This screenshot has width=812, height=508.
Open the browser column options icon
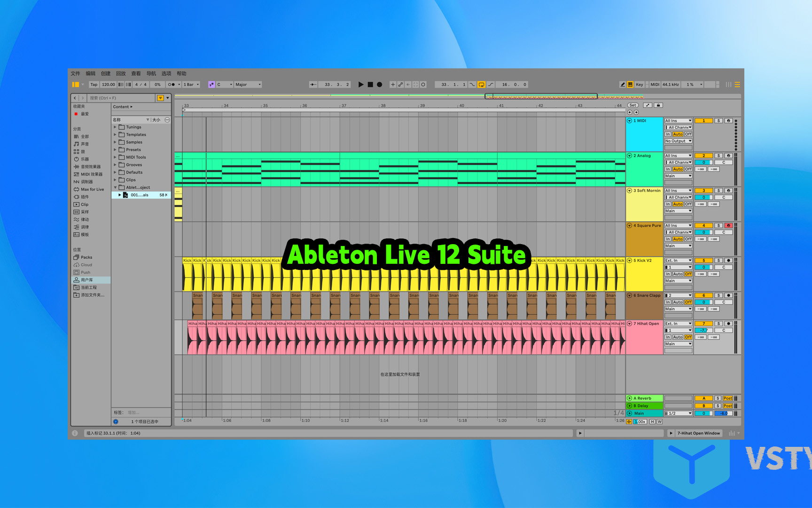(x=167, y=120)
